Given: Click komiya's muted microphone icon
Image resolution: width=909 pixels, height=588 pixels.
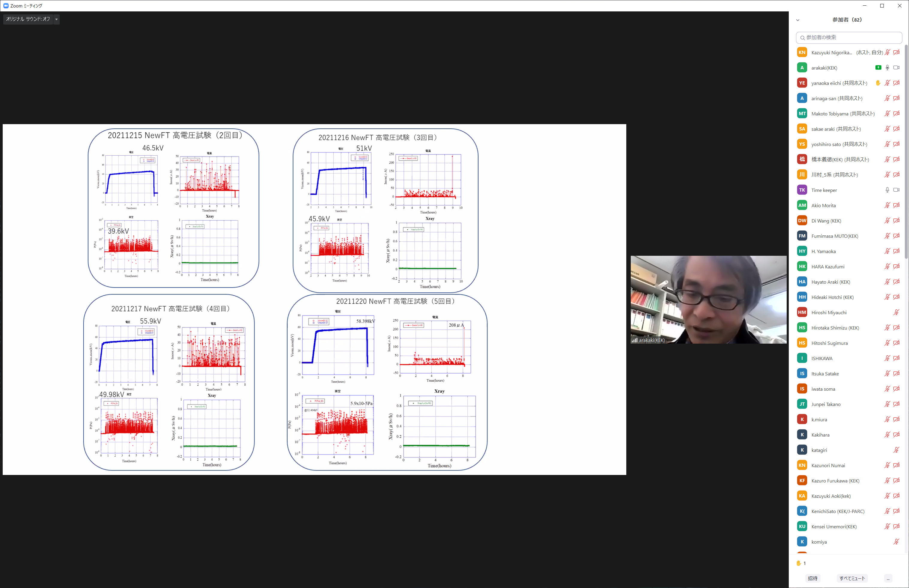Looking at the screenshot, I should point(896,542).
